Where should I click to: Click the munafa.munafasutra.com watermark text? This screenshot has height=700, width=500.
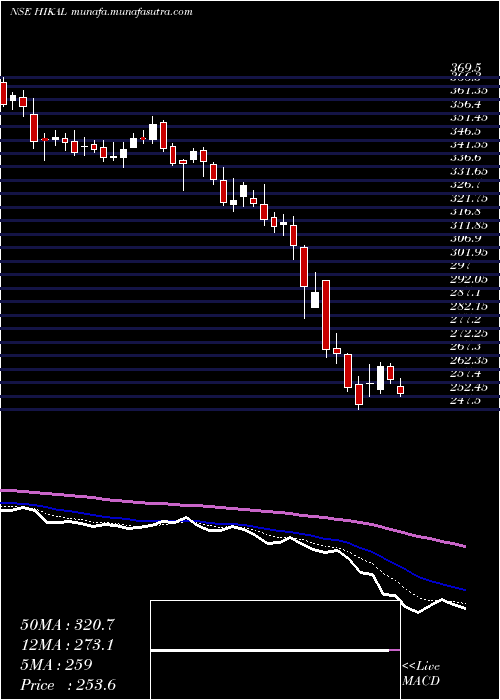[131, 12]
